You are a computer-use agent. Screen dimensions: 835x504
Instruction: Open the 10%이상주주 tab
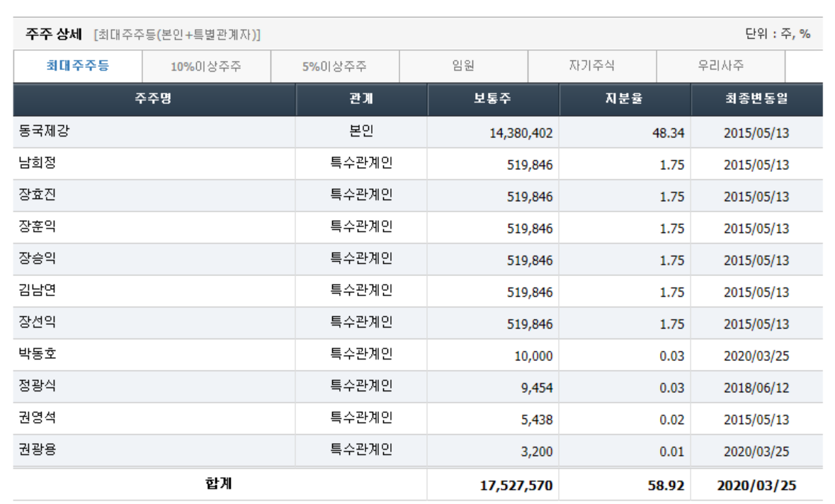pos(206,67)
